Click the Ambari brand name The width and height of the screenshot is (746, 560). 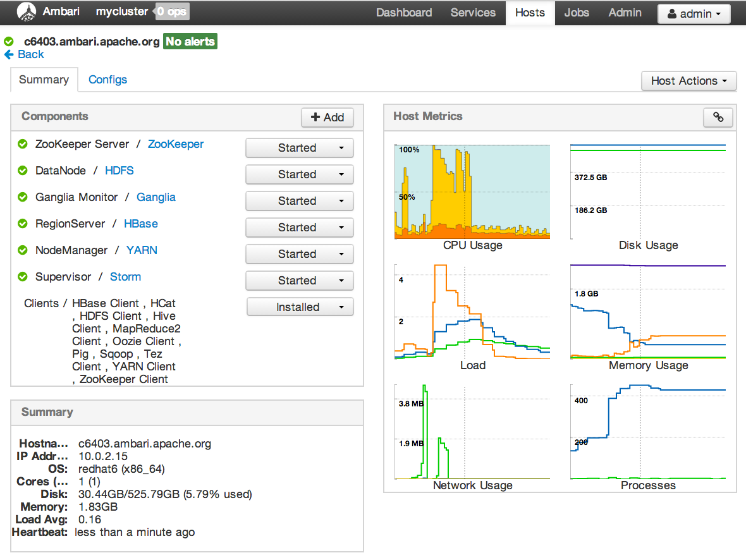tap(61, 11)
